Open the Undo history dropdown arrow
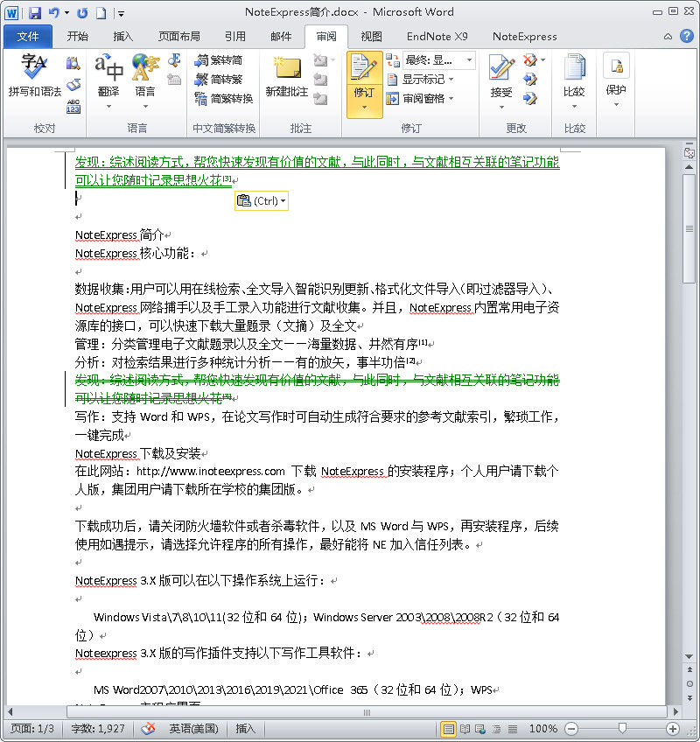This screenshot has height=742, width=700. click(66, 13)
